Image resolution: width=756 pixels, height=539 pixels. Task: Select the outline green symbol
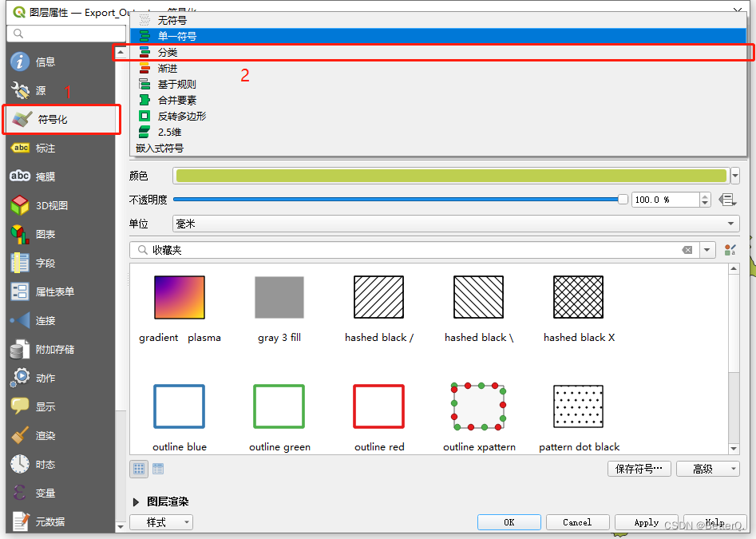(279, 418)
